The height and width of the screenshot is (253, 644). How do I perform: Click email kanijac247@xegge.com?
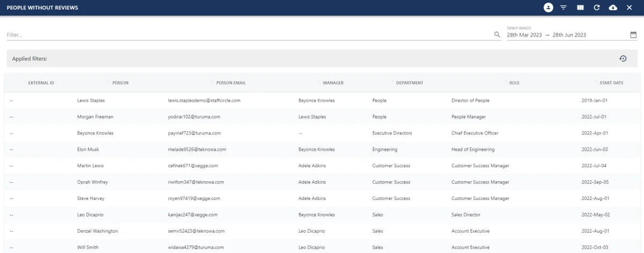click(193, 214)
